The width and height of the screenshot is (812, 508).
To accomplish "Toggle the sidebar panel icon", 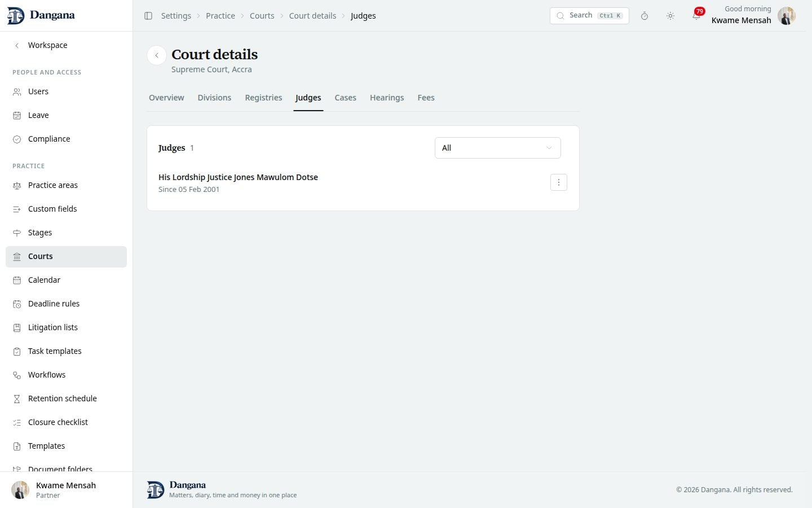I will 148,16.
